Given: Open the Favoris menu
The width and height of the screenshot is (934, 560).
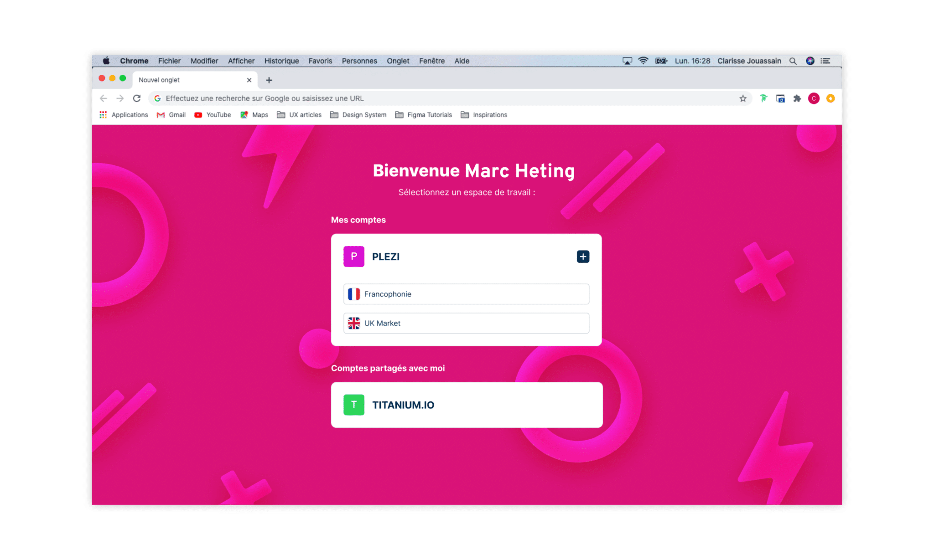Looking at the screenshot, I should 320,61.
